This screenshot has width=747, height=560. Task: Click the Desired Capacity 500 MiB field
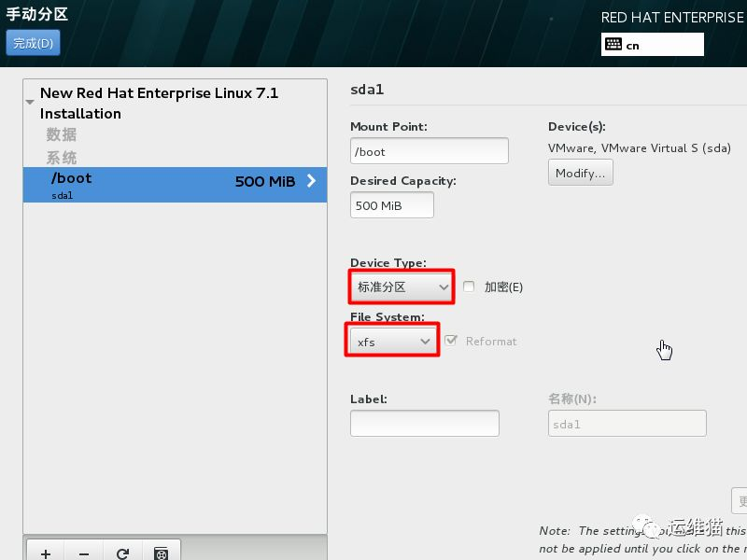tap(391, 205)
